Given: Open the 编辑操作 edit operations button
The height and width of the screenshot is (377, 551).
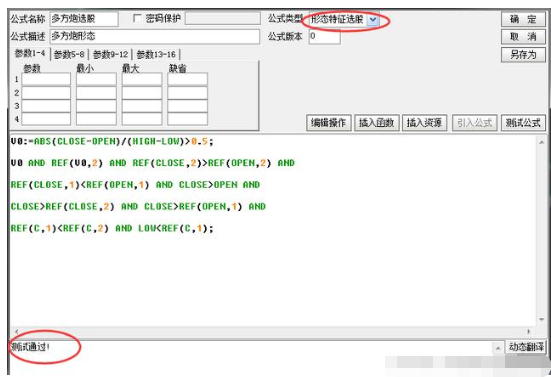Looking at the screenshot, I should (329, 123).
